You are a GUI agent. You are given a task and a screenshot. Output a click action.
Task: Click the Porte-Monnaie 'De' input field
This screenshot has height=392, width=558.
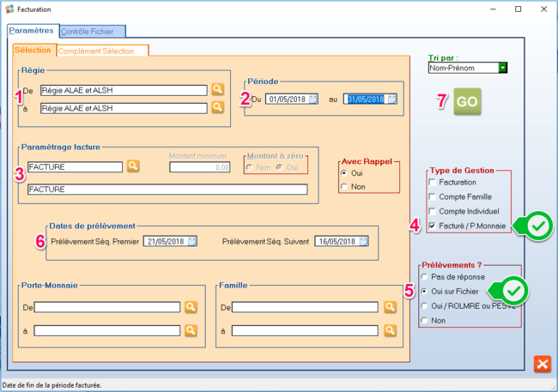click(106, 307)
